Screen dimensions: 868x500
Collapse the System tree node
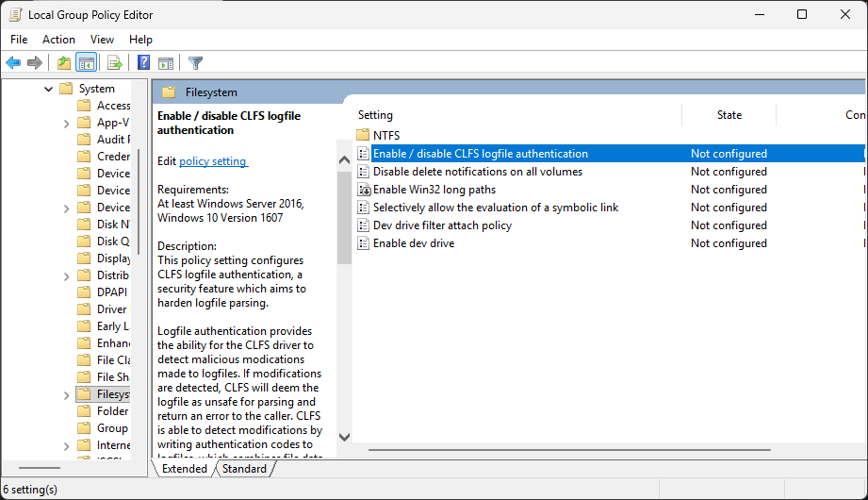49,89
